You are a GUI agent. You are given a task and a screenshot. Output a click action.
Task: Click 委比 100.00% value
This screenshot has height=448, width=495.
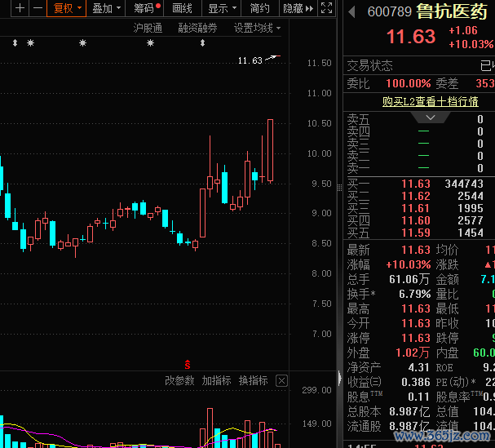pyautogui.click(x=409, y=83)
